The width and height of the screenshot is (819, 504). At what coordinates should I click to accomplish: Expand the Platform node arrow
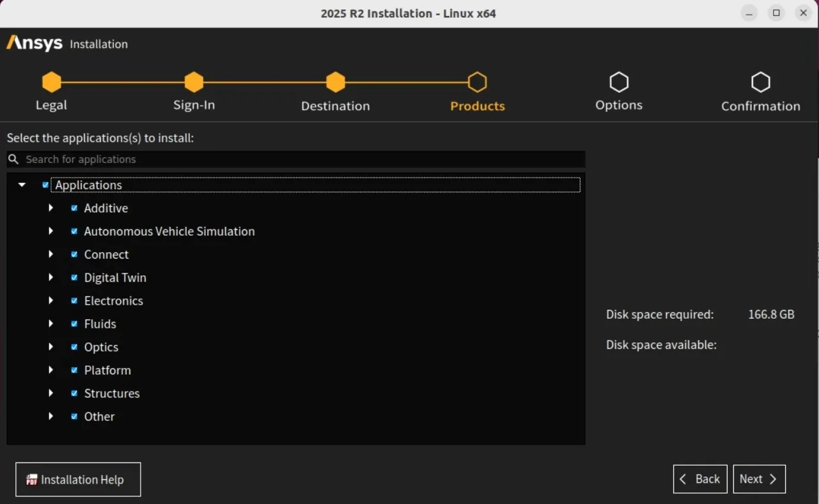(x=51, y=370)
